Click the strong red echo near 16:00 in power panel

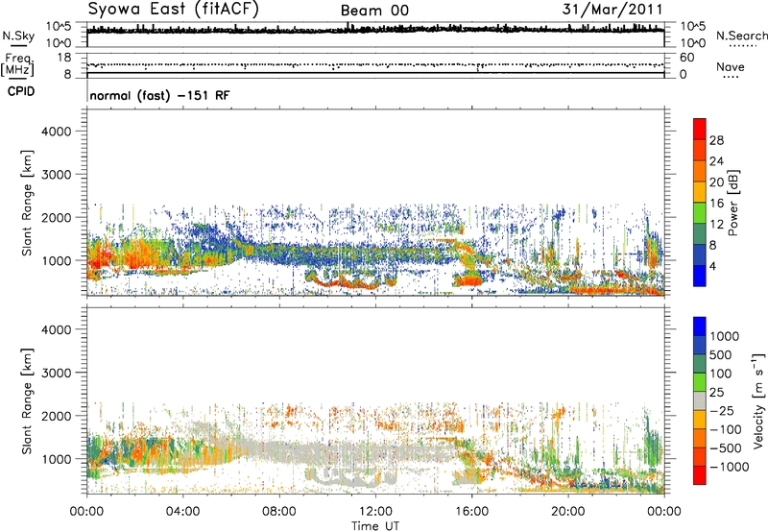[468, 280]
